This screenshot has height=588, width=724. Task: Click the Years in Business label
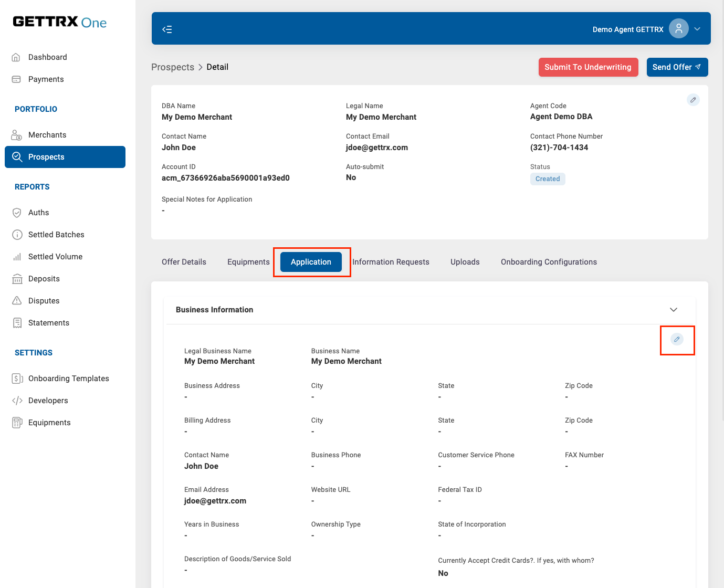tap(212, 524)
